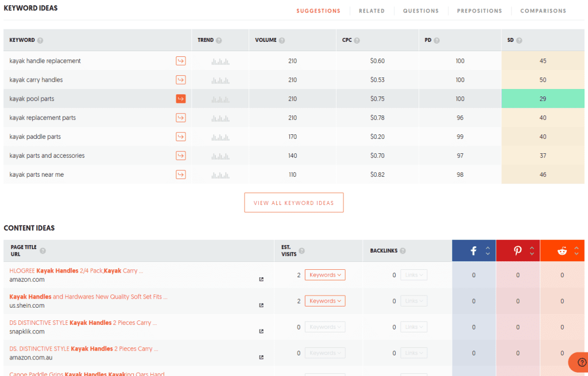Expand Links dropdown for amazon.com.au row
The height and width of the screenshot is (376, 588).
pos(414,353)
